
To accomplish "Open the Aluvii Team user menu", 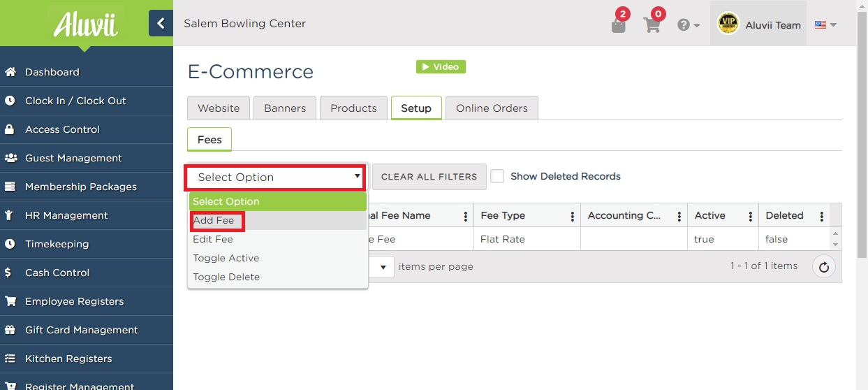I will [x=758, y=24].
